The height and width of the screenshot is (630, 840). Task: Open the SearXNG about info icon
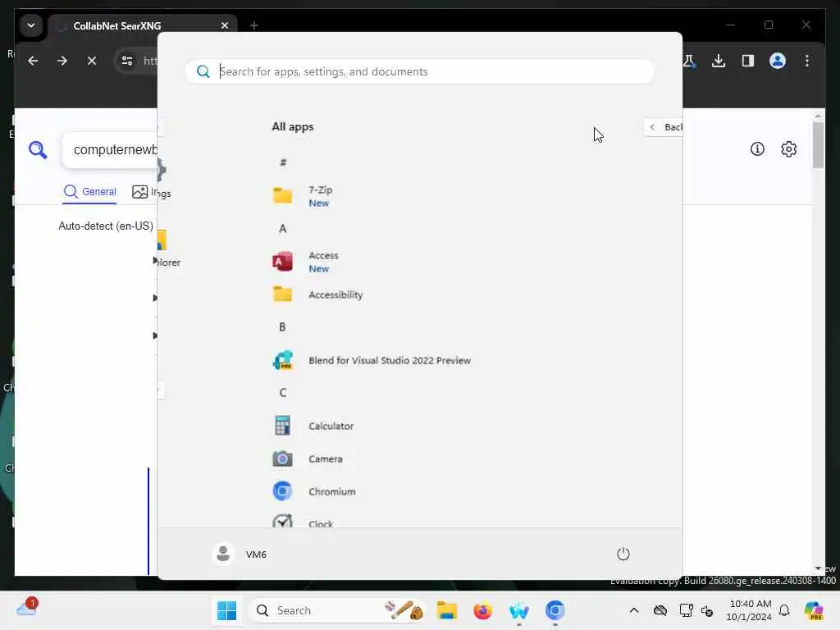[x=757, y=149]
